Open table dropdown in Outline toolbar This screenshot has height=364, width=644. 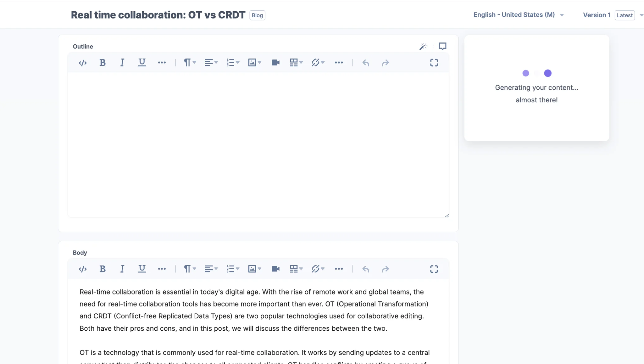(x=296, y=63)
